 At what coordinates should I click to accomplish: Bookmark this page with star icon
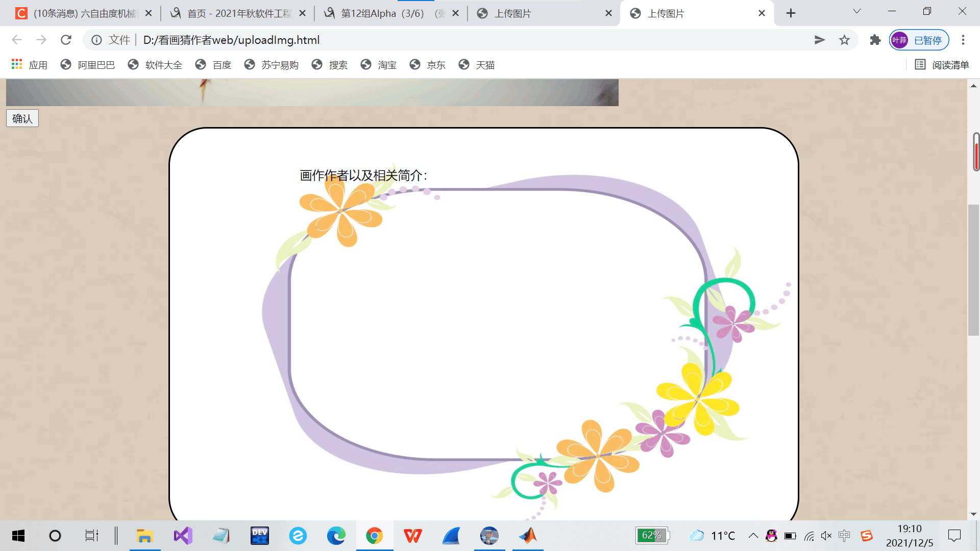[844, 40]
